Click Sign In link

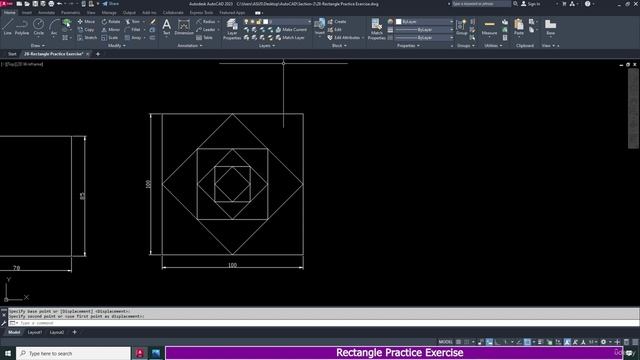pos(531,4)
